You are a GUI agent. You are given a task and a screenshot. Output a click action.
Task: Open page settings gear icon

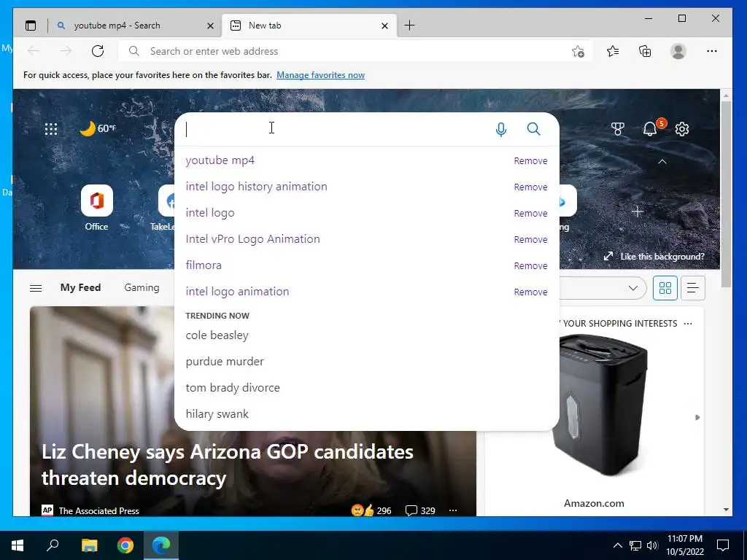(x=682, y=128)
